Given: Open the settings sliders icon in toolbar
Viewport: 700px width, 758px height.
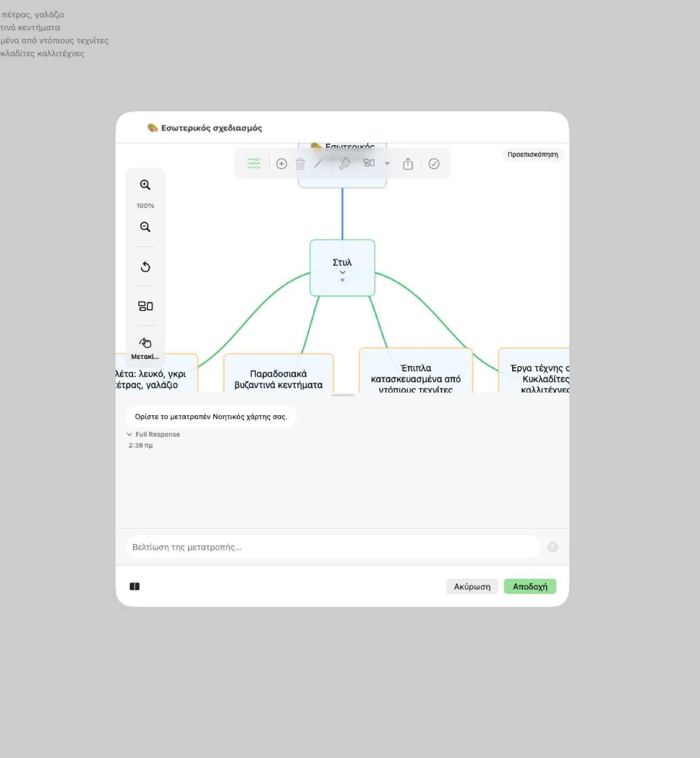Looking at the screenshot, I should (x=254, y=164).
